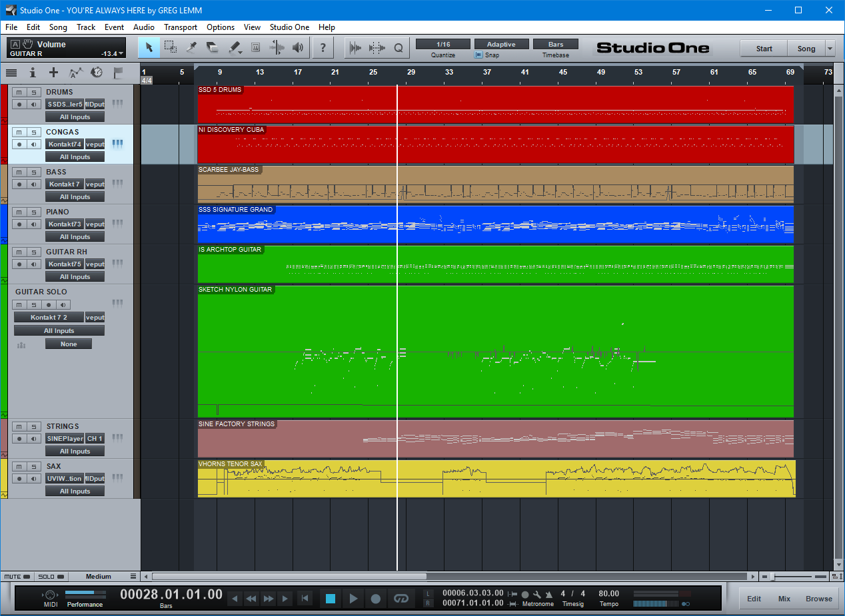This screenshot has width=845, height=616.
Task: Open the CONGAS instrument editor keyboard icon
Action: coord(117,144)
